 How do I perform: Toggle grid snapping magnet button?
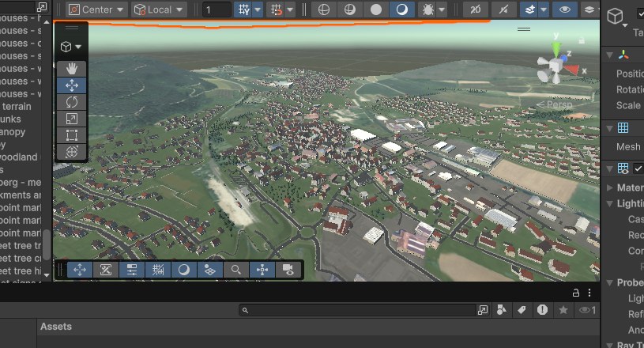(x=277, y=9)
